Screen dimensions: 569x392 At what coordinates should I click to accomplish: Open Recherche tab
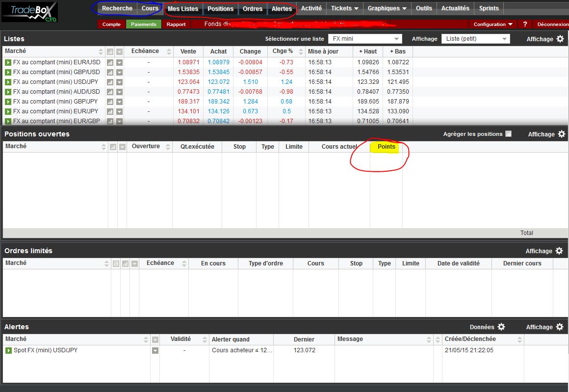point(117,8)
